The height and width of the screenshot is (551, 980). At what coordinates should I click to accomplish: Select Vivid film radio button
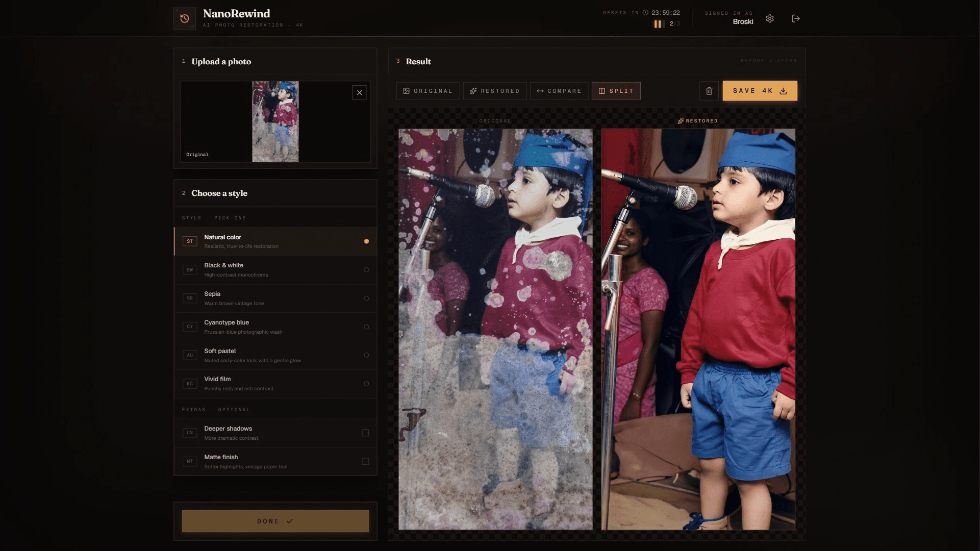pos(366,384)
